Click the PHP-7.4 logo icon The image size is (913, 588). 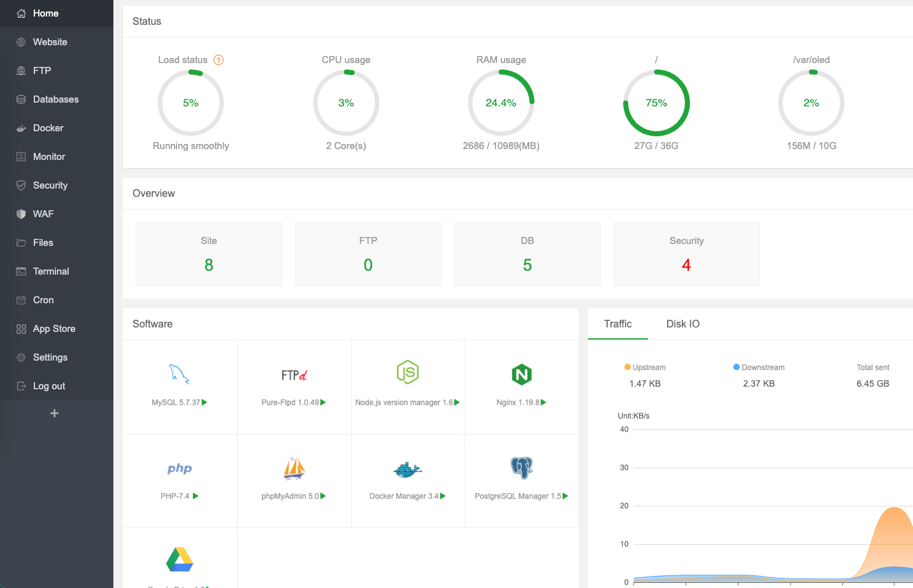point(180,469)
